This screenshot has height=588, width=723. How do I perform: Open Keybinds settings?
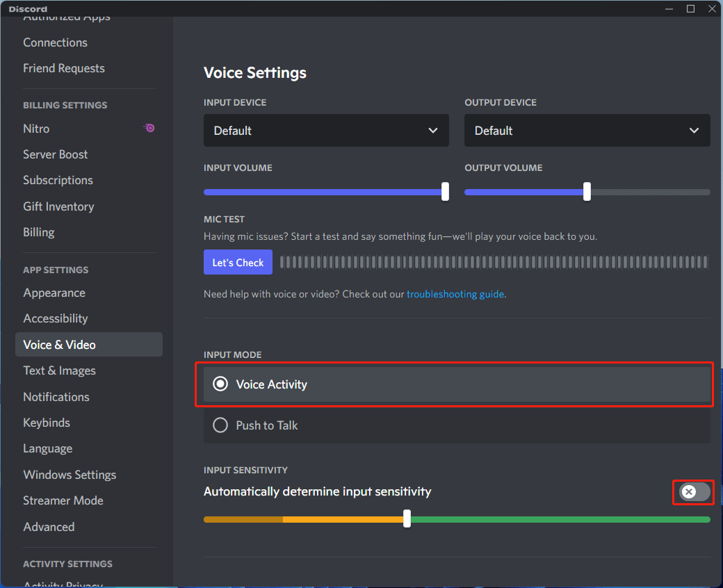[x=47, y=423]
